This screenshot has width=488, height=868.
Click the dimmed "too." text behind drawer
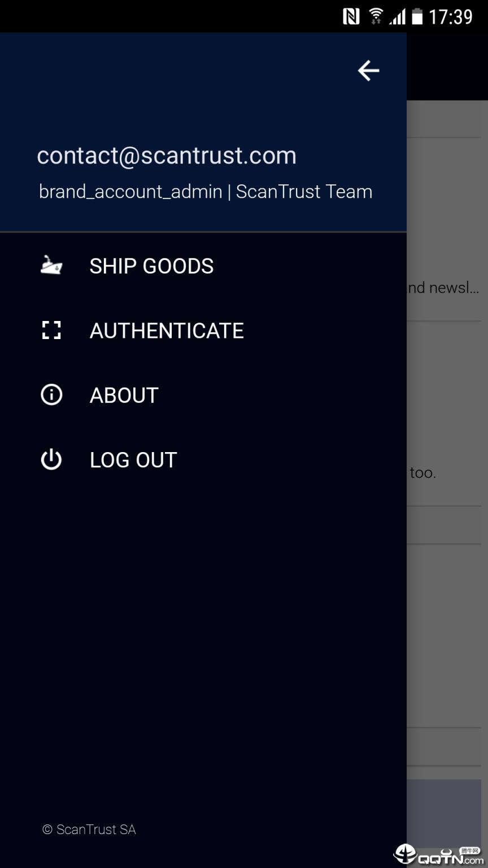point(422,472)
